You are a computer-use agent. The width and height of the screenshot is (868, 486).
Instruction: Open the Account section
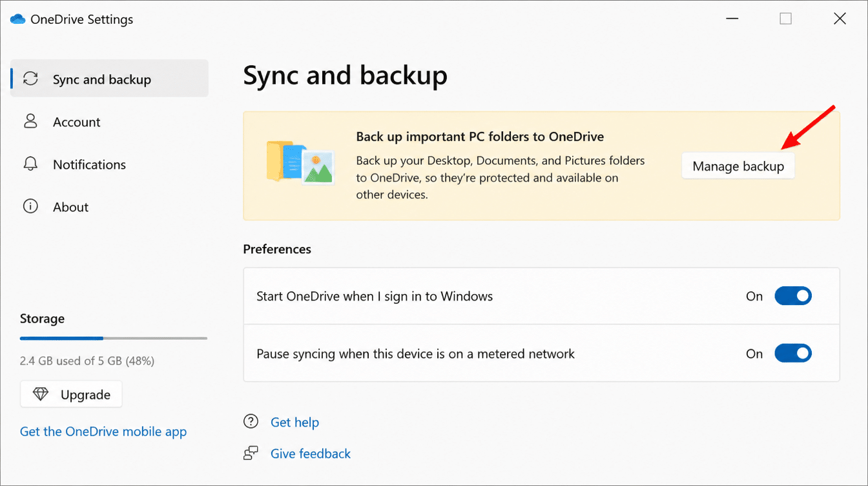[x=109, y=121]
